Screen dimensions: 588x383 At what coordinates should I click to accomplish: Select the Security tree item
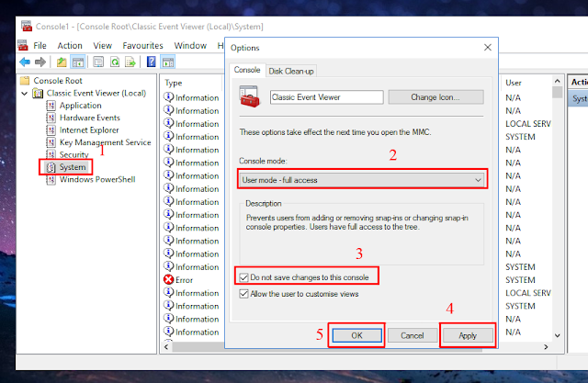pos(73,154)
